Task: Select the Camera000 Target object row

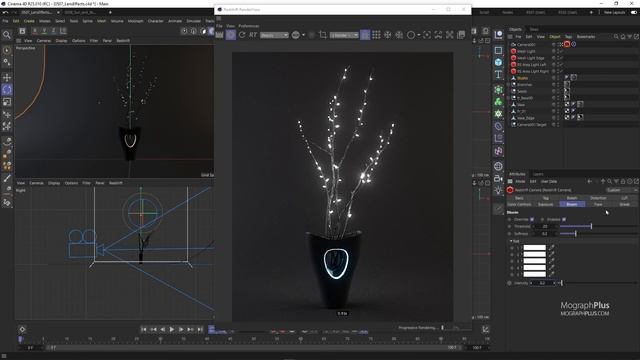Action: [531, 124]
